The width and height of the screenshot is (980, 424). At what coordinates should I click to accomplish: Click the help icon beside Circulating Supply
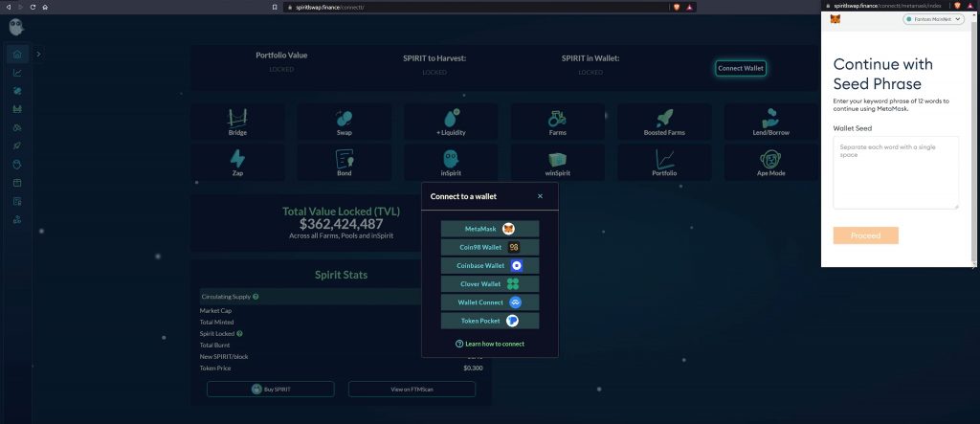pyautogui.click(x=256, y=297)
